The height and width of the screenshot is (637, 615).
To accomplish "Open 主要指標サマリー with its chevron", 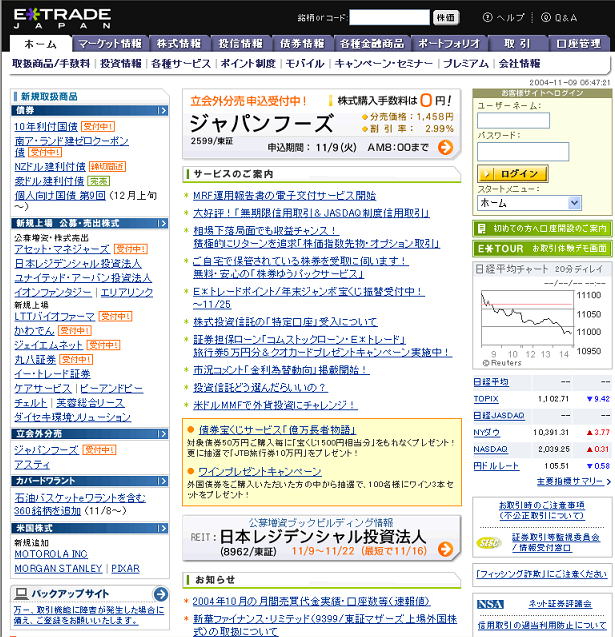I will [574, 482].
